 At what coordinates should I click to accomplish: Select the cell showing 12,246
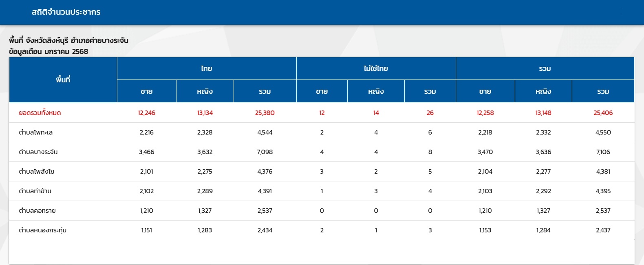147,113
